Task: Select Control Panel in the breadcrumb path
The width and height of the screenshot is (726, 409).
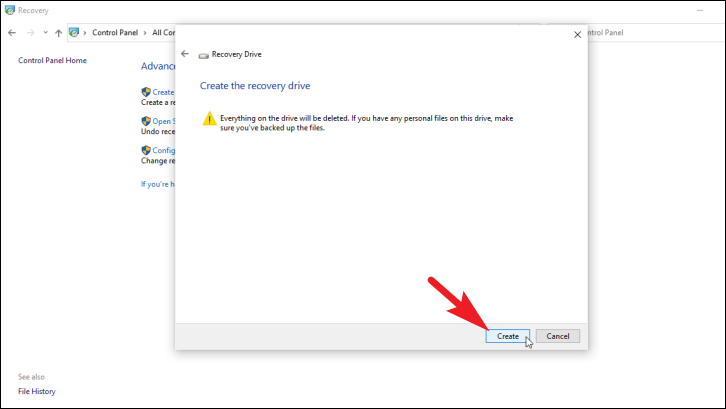Action: [115, 32]
